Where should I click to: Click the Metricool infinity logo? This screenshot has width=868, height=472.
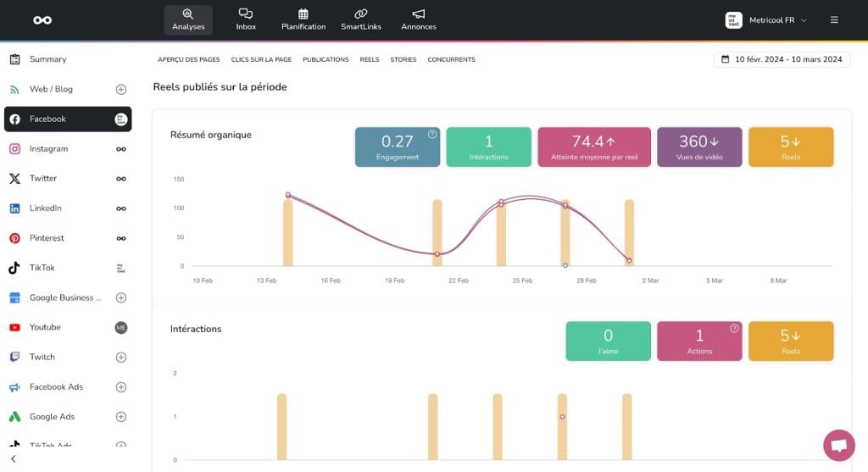[x=42, y=19]
